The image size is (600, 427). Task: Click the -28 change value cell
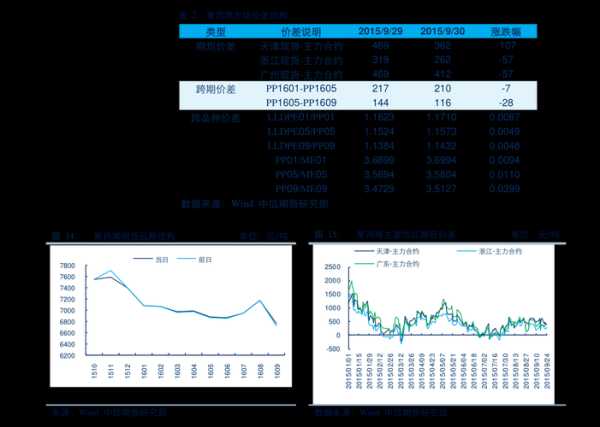[x=506, y=103]
